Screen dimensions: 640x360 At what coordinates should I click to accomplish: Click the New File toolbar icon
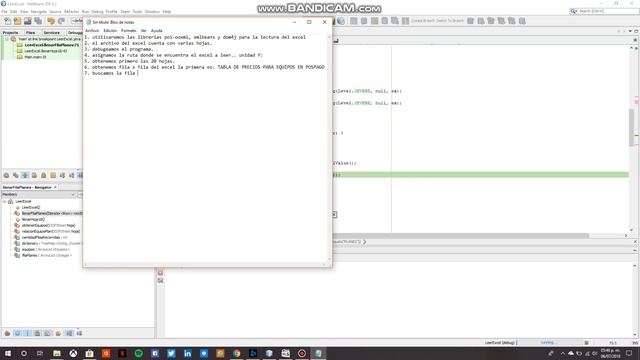(7, 21)
